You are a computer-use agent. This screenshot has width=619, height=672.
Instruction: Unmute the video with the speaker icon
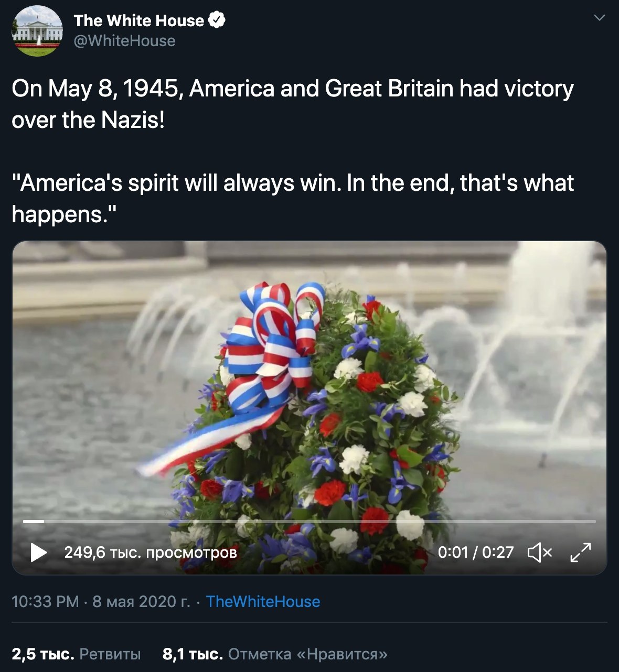tap(540, 552)
